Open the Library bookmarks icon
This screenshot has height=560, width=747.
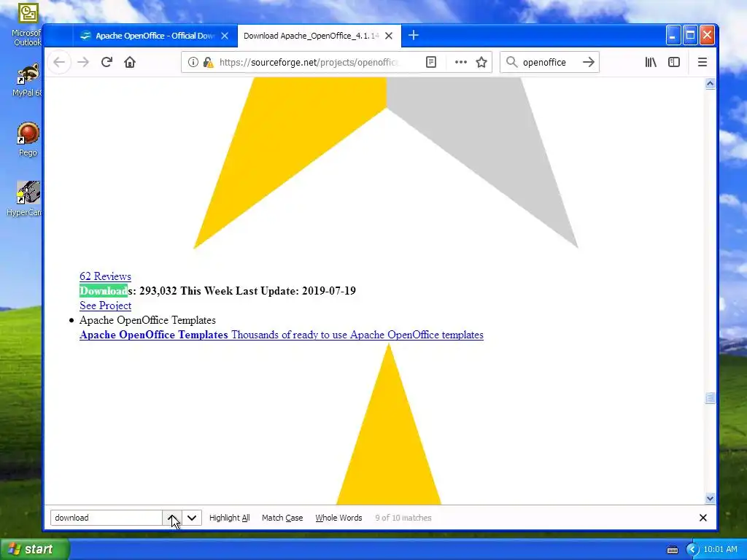tap(651, 62)
